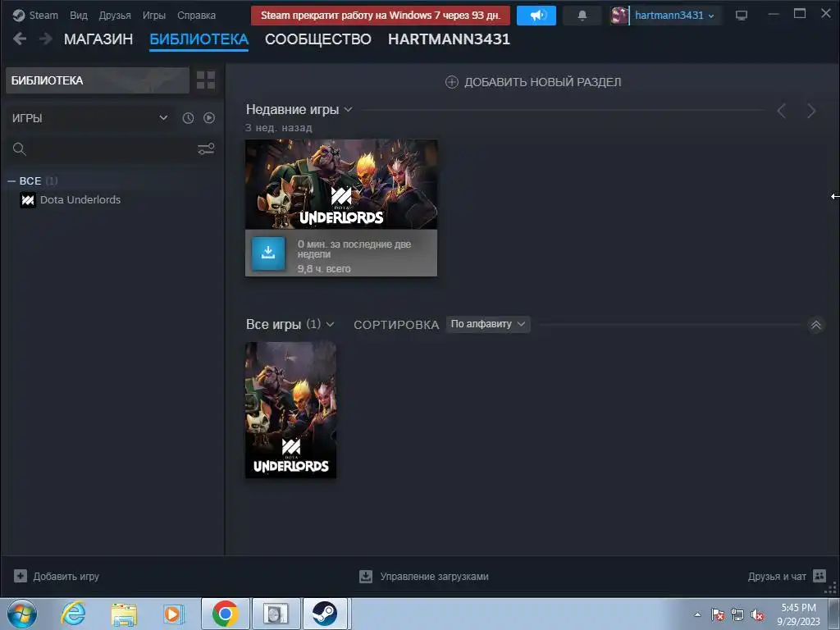
Task: Collapse the Все игры shelf double-chevron
Action: pos(816,325)
